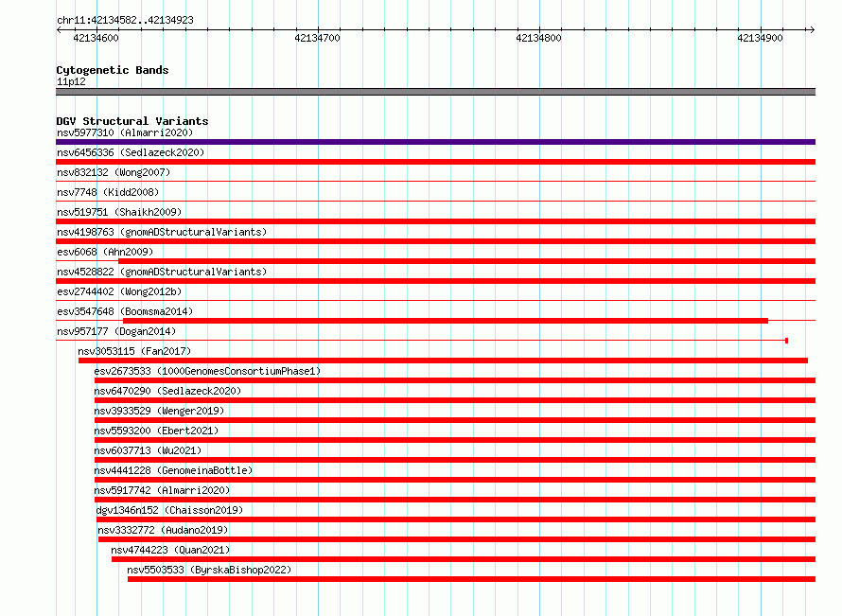Select nsv519751 (Shaikh2009) variant label
Image resolution: width=842 pixels, height=616 pixels.
[x=119, y=212]
